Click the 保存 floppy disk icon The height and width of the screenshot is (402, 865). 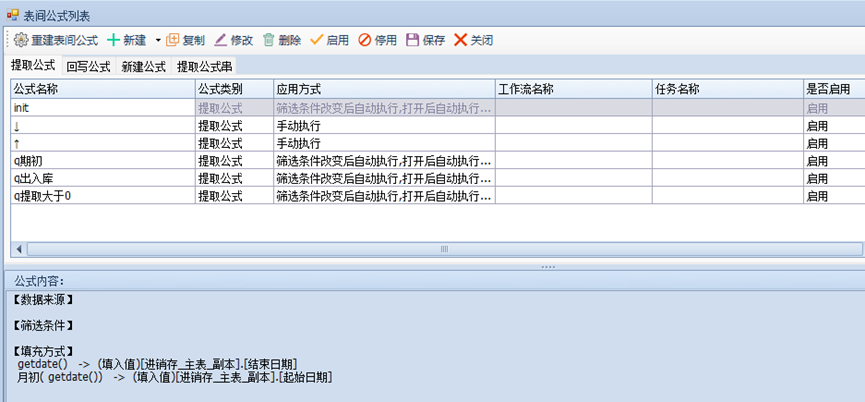(413, 40)
